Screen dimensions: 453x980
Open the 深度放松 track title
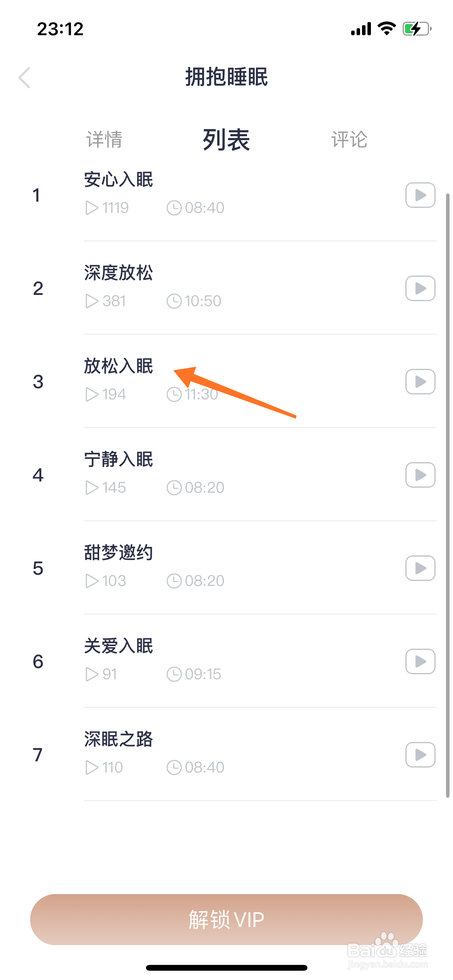[118, 273]
